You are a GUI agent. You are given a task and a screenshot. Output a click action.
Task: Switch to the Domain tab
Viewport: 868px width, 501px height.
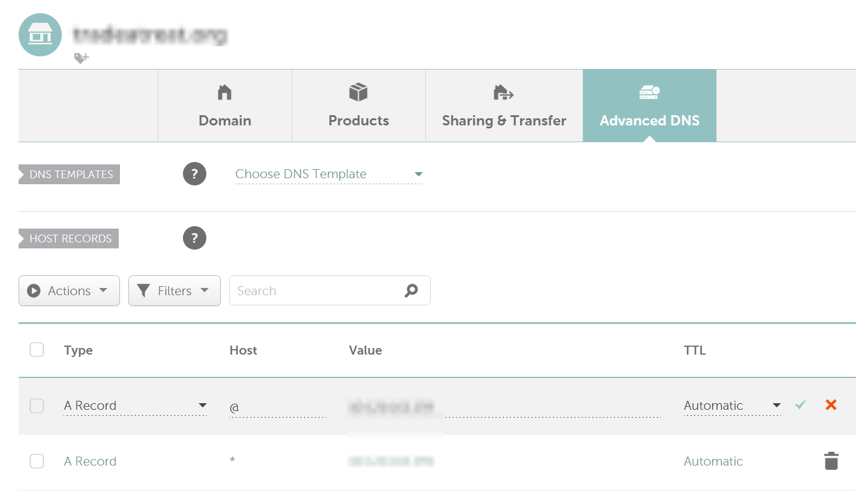click(x=225, y=106)
